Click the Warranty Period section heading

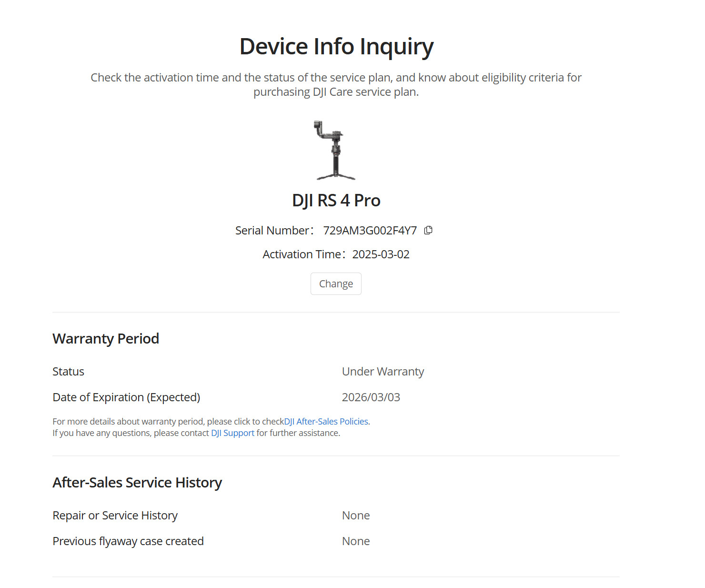coord(106,339)
